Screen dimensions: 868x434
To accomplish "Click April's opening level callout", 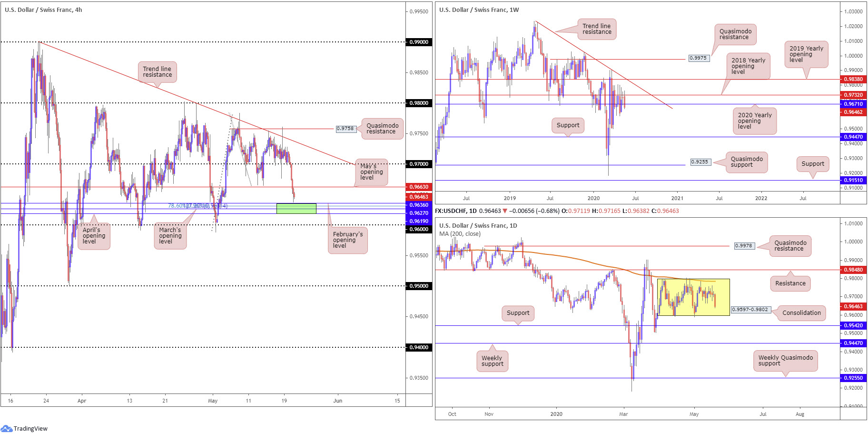I will 94,236.
